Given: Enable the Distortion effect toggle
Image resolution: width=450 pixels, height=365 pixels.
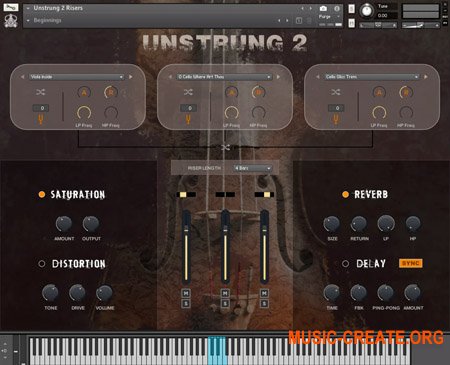Looking at the screenshot, I should click(x=42, y=264).
